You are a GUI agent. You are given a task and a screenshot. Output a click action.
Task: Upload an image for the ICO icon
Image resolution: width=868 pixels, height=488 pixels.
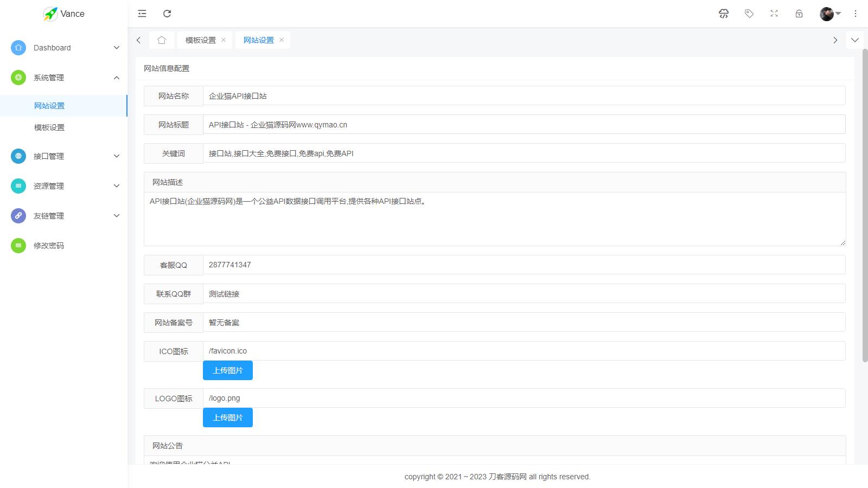(227, 370)
